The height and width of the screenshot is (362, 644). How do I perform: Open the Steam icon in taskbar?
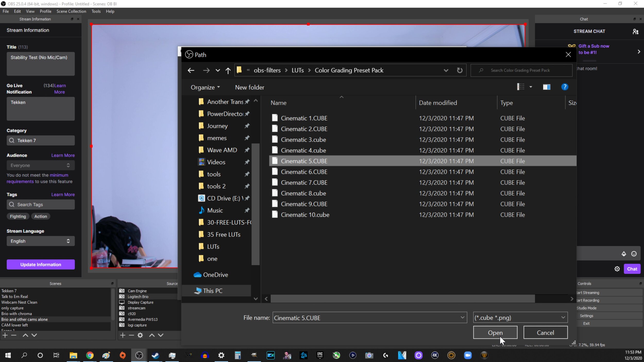155,355
